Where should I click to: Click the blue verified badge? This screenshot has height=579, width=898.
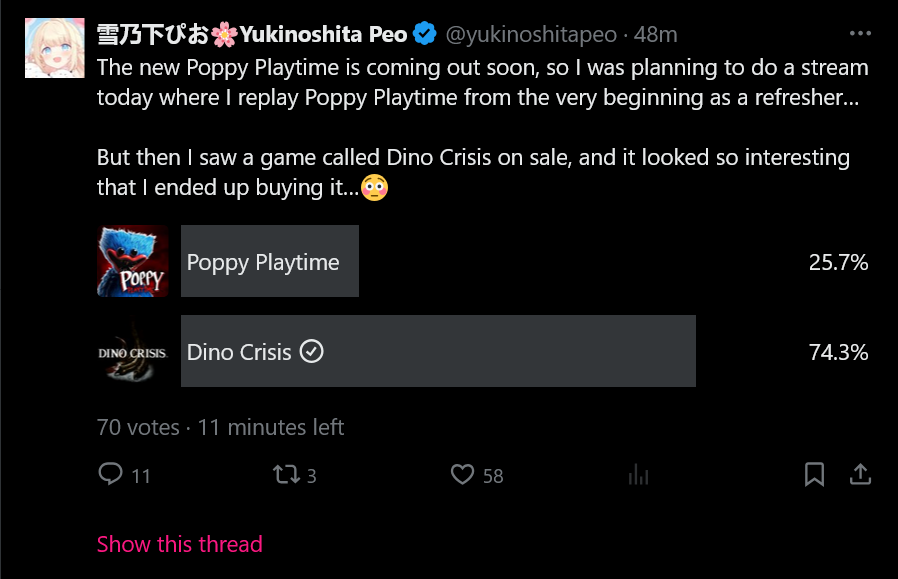pyautogui.click(x=424, y=34)
